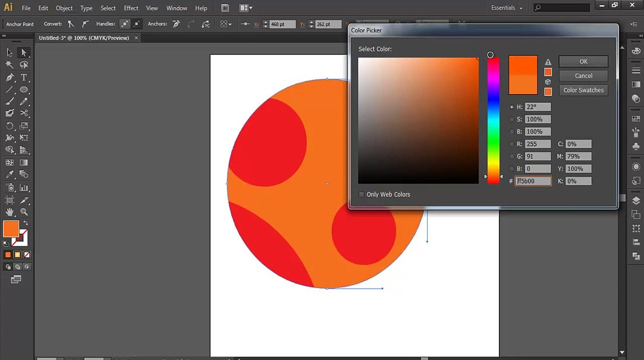Select the blue B radio button
This screenshot has height=360, width=644.
[x=511, y=169]
